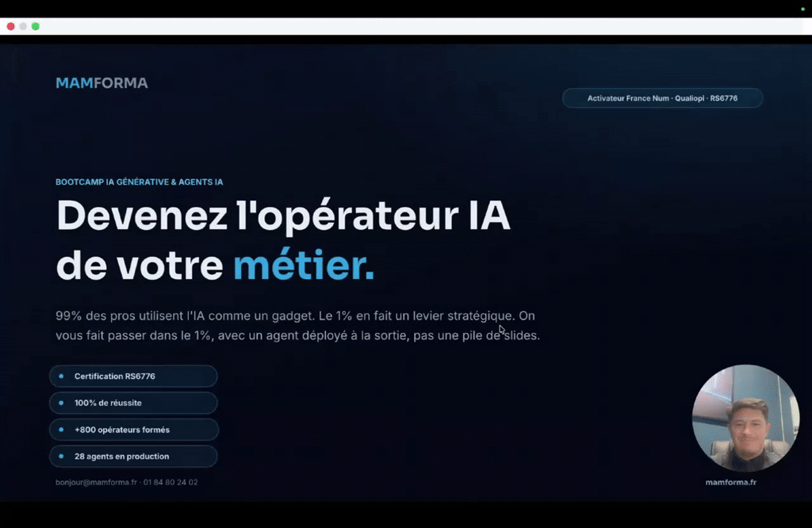Close the window with the red button

(x=10, y=26)
